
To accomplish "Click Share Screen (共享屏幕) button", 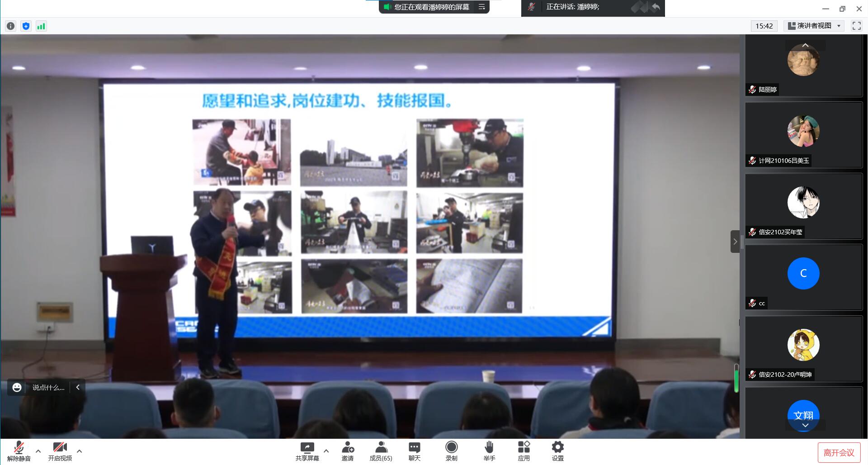I will click(307, 451).
